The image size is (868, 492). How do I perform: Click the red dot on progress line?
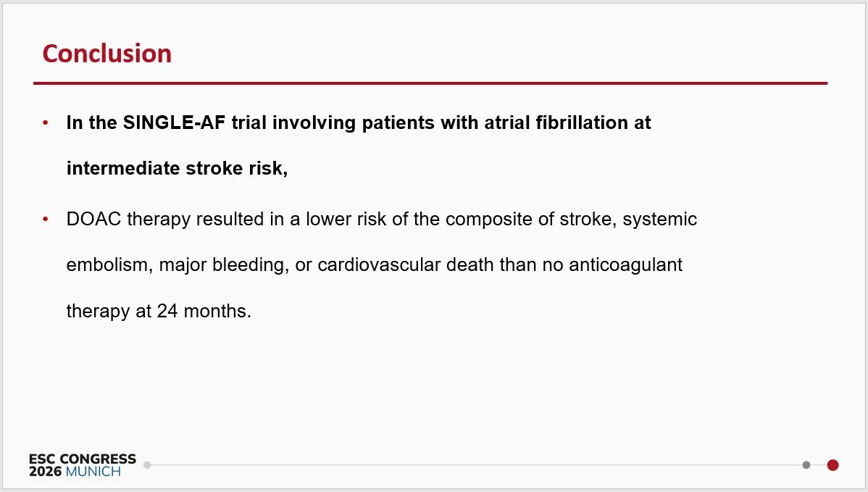(832, 465)
